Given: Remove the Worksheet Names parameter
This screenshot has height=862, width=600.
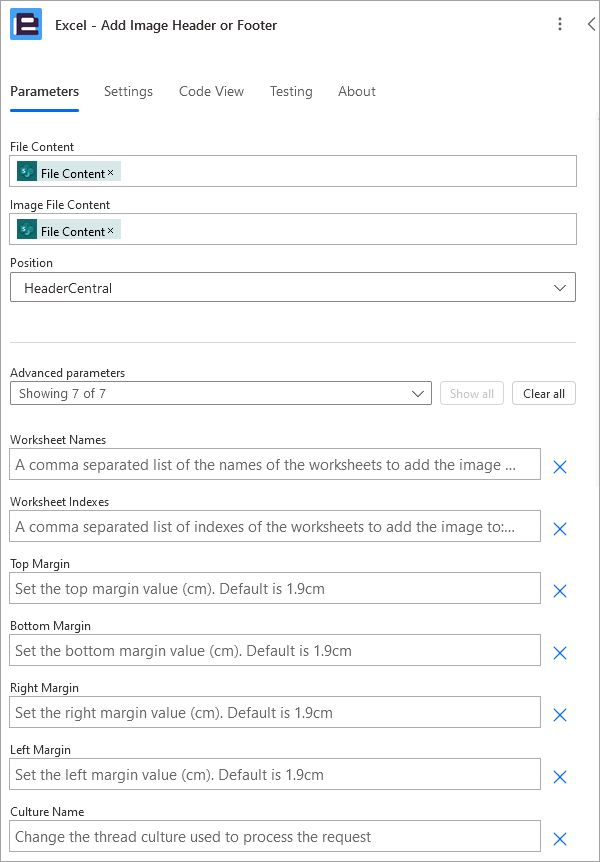Looking at the screenshot, I should 559,467.
